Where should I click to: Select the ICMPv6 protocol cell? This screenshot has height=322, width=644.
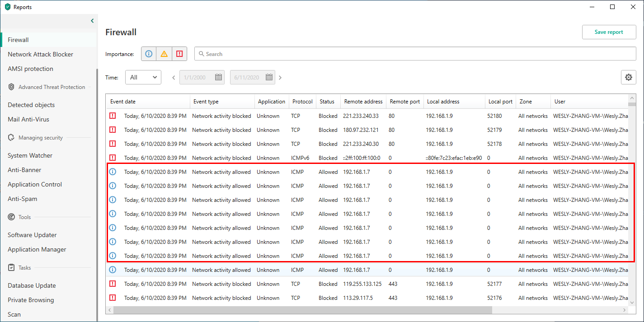tap(301, 158)
